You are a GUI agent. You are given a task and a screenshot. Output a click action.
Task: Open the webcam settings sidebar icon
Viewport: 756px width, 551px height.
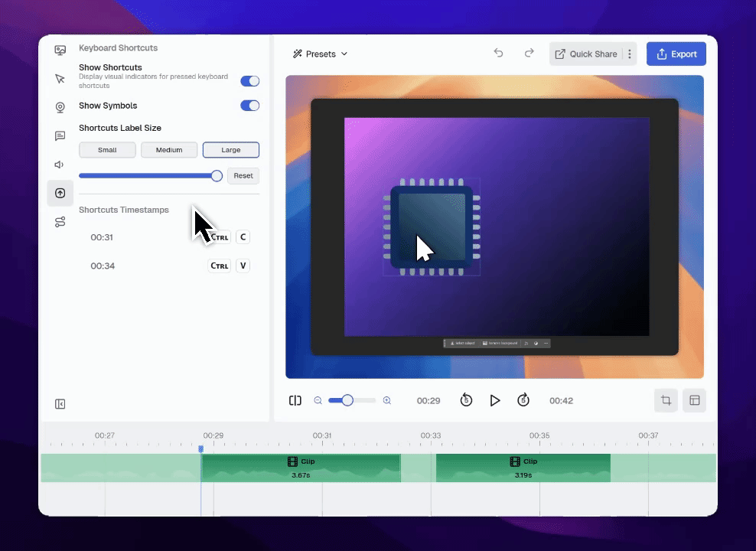click(60, 107)
